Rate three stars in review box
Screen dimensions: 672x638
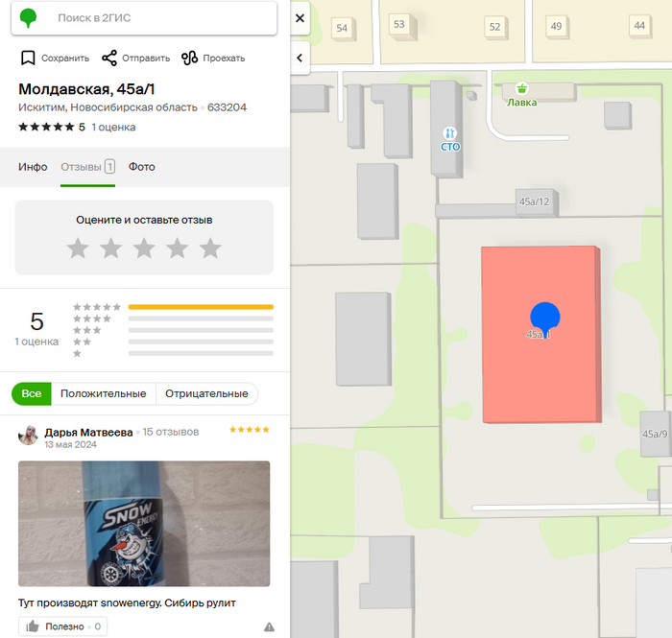tap(144, 248)
